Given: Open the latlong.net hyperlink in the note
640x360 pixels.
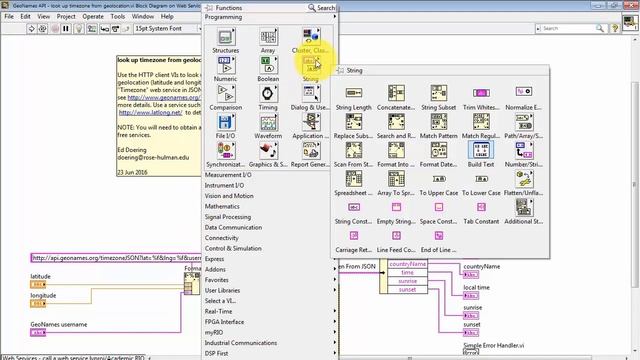Looking at the screenshot, I should coord(151,112).
